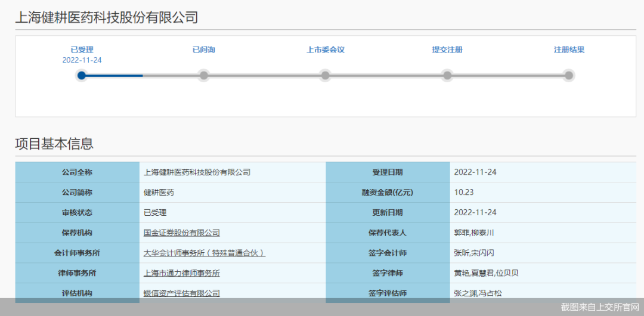This screenshot has width=644, height=316.
Task: Click the 会计师事务所 label cell
Action: 77,253
